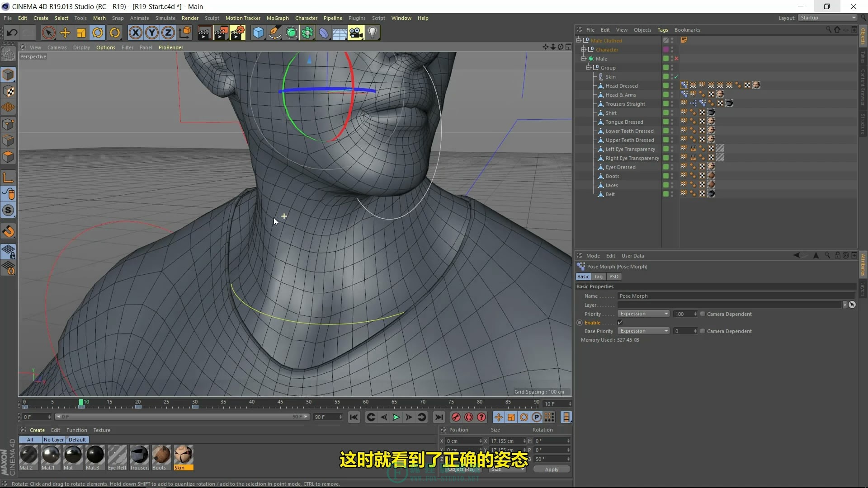Collapse the Group tree node
Screen dimensions: 868x488
click(x=589, y=67)
